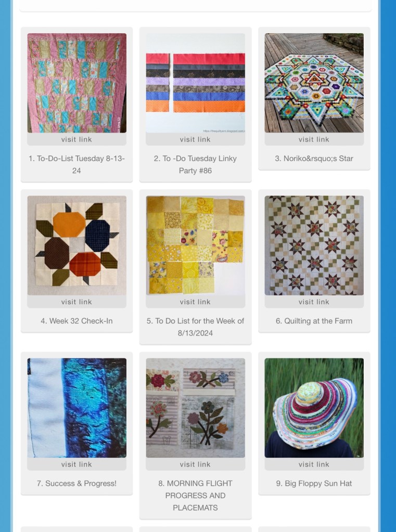The height and width of the screenshot is (532, 396).
Task: Click visit link for Week 32 Check-In
Action: tap(77, 302)
